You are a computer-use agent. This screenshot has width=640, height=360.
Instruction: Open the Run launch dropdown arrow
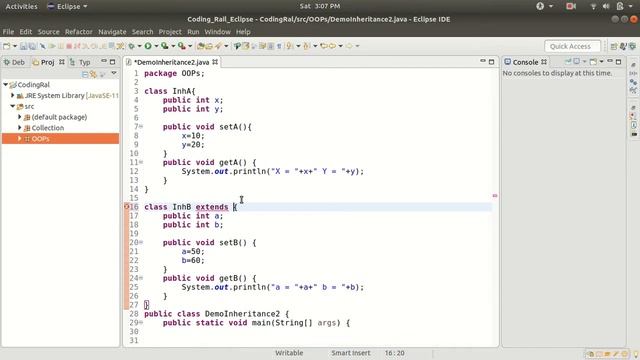156,46
